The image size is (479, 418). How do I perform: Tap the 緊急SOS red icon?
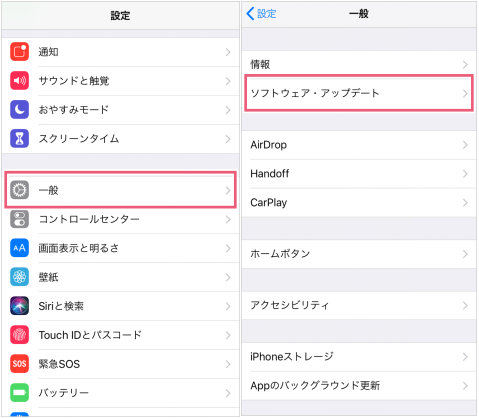coord(19,364)
